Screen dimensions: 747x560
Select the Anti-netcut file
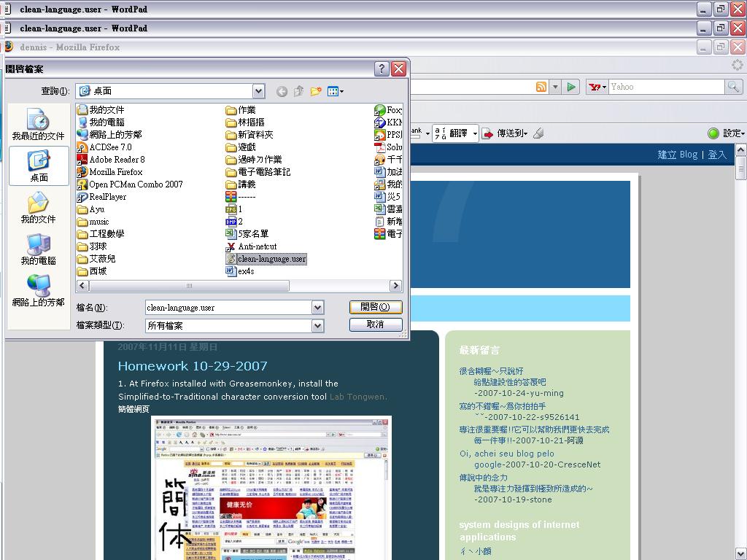pyautogui.click(x=251, y=246)
